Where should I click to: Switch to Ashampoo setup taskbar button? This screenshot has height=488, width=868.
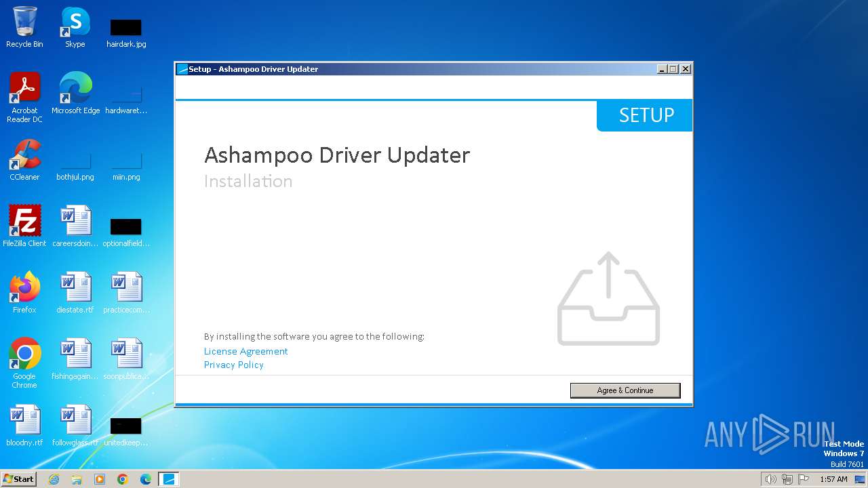(x=169, y=479)
